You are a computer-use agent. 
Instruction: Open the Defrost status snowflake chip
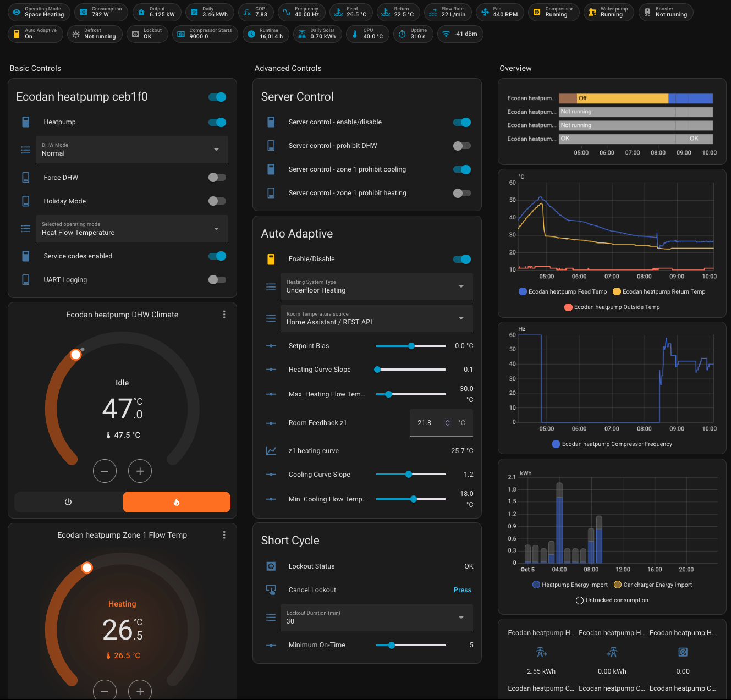click(x=76, y=34)
